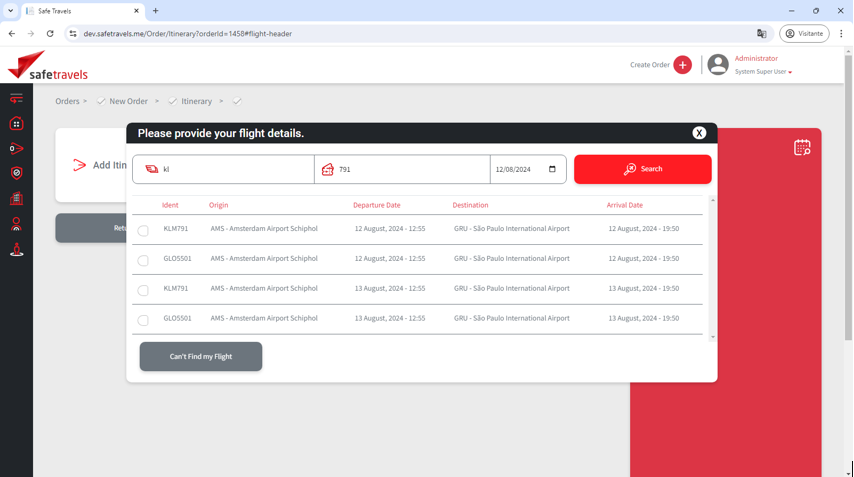Image resolution: width=854 pixels, height=477 pixels.
Task: Click the orders plane sidebar icon
Action: click(16, 149)
